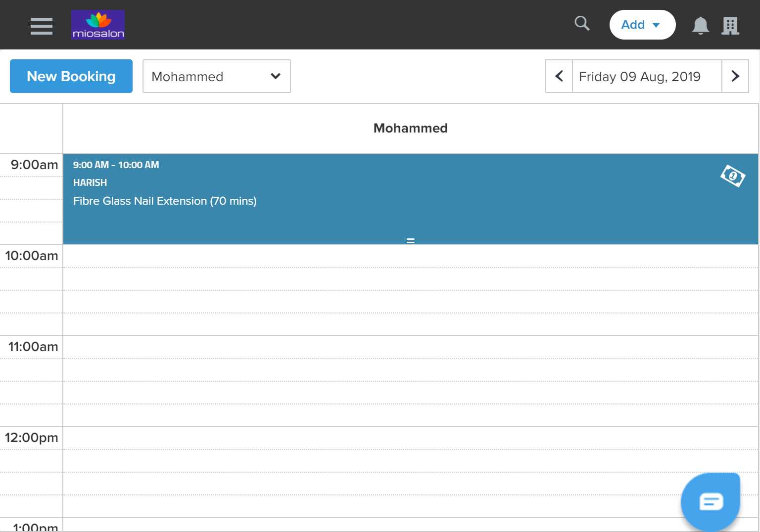
Task: Open the Add dropdown button
Action: [x=642, y=25]
